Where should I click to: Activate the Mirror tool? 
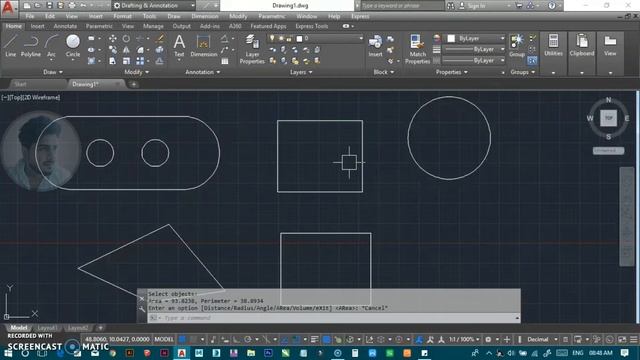pos(126,50)
